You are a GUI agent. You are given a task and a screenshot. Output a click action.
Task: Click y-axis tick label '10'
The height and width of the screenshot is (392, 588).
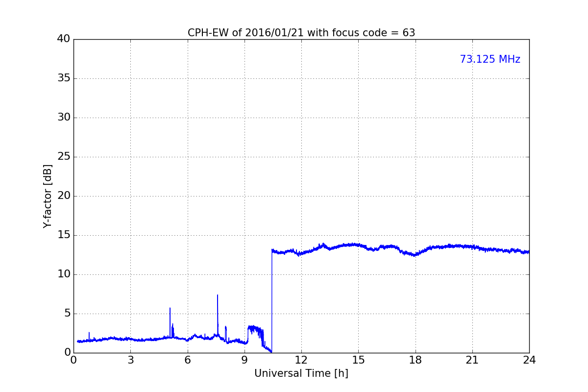(64, 274)
